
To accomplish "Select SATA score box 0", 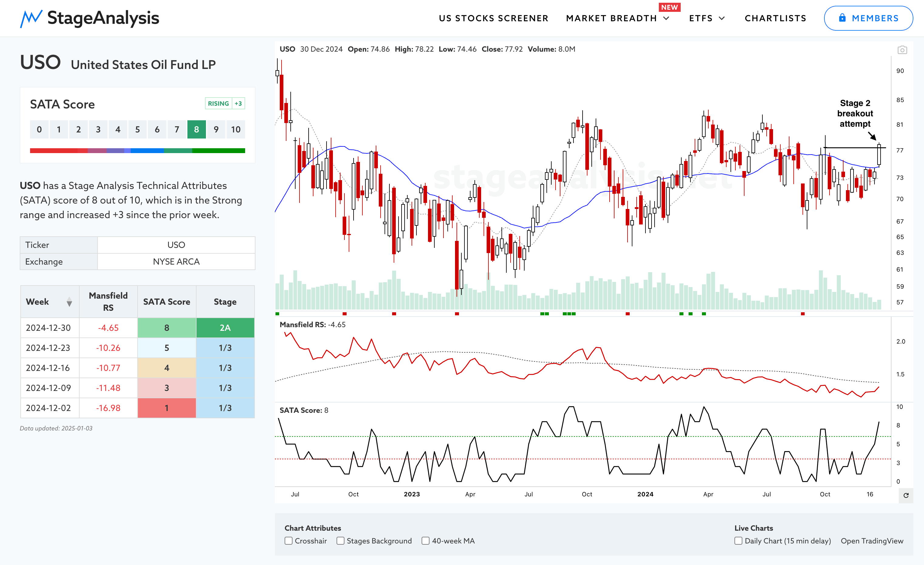I will [x=39, y=129].
